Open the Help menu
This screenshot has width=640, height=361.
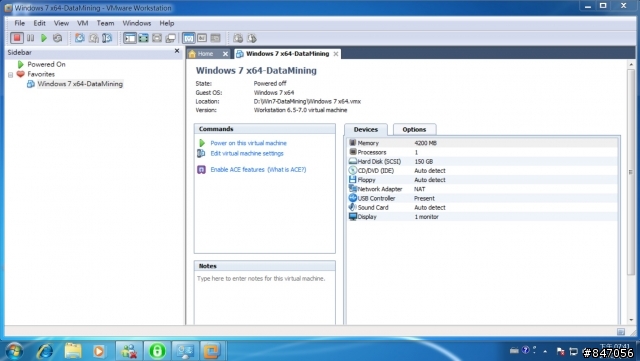(167, 23)
